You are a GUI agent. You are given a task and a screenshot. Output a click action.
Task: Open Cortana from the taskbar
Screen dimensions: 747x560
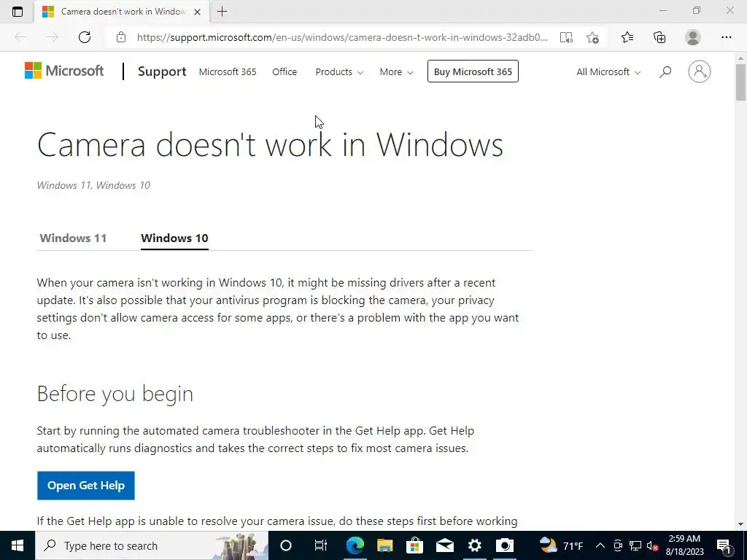pos(286,545)
